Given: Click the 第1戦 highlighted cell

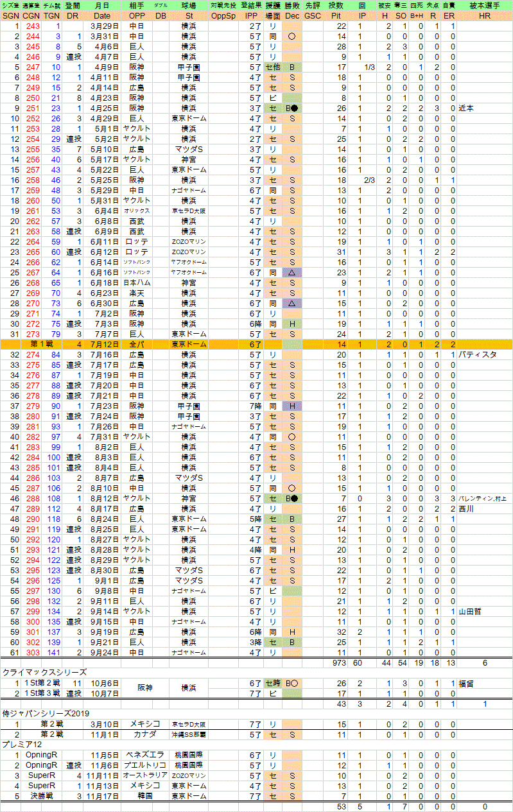Looking at the screenshot, I should pos(41,343).
